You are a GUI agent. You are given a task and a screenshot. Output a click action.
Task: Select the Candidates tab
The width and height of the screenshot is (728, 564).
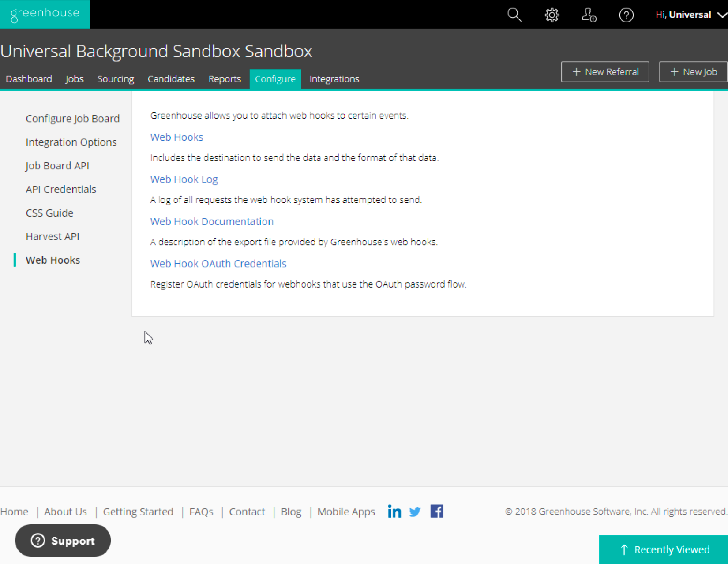pyautogui.click(x=171, y=79)
